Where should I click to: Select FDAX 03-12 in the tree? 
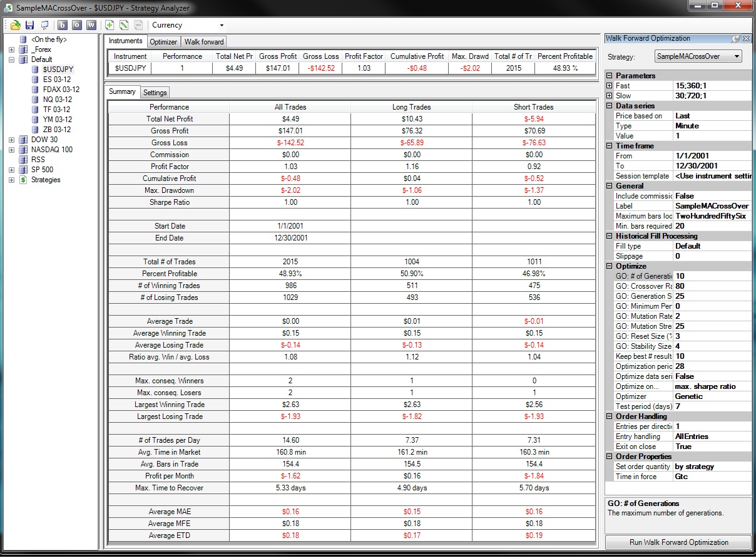click(61, 90)
